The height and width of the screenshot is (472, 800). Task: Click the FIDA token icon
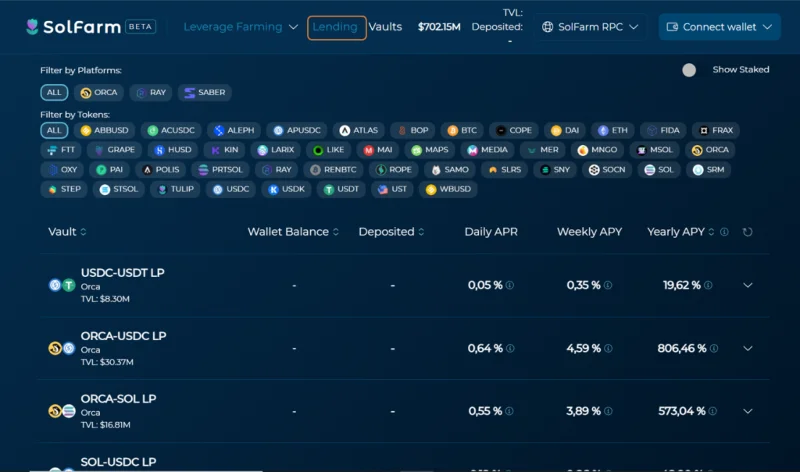652,131
